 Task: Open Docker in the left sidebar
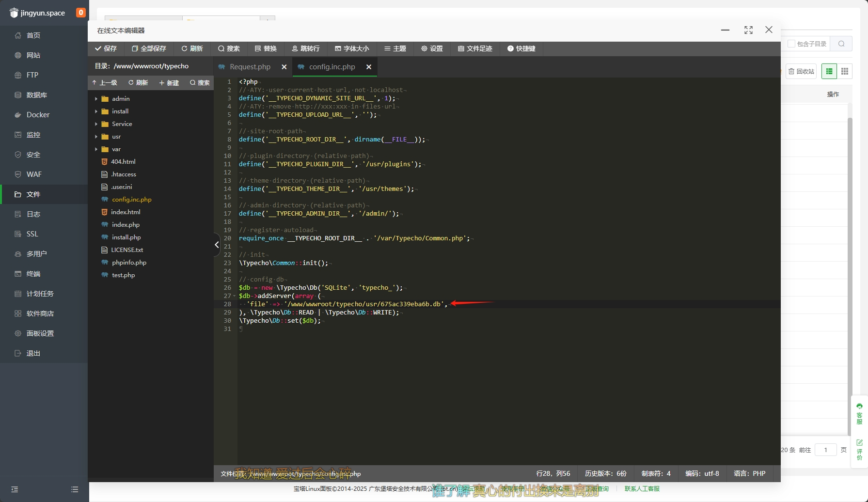click(x=38, y=115)
